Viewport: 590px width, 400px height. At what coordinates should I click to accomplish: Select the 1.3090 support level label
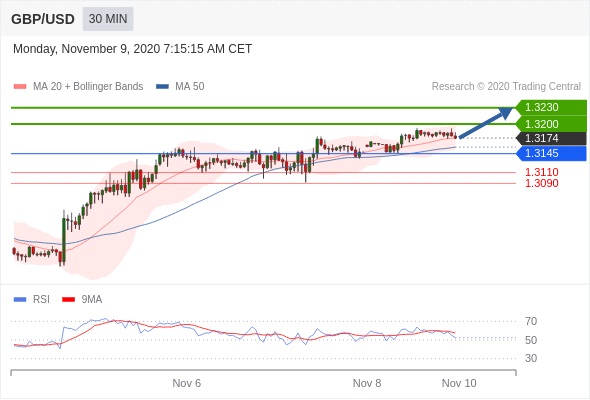pyautogui.click(x=541, y=183)
